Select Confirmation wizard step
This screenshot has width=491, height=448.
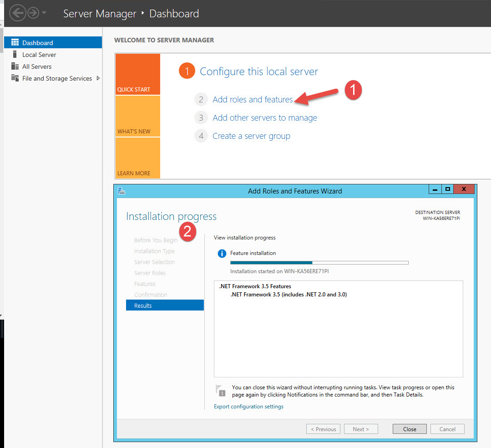(x=151, y=295)
